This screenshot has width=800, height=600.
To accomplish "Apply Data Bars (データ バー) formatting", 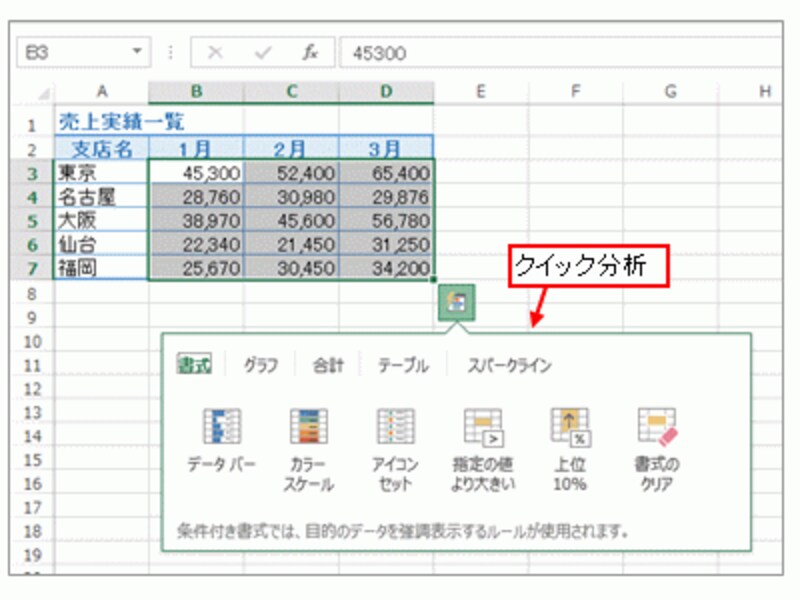I will tap(221, 440).
